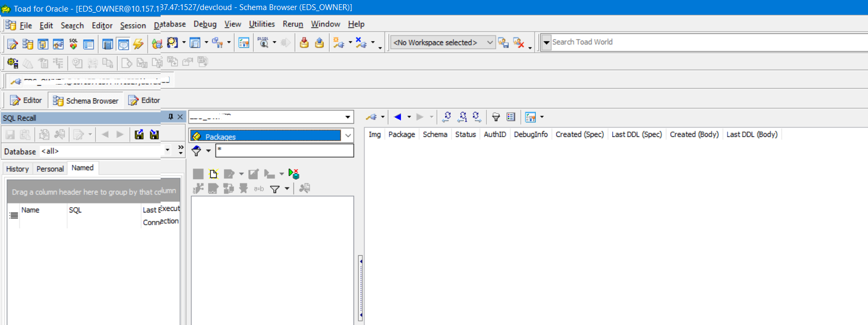Sort by the Created (Spec) column header
The height and width of the screenshot is (325, 868).
point(580,134)
